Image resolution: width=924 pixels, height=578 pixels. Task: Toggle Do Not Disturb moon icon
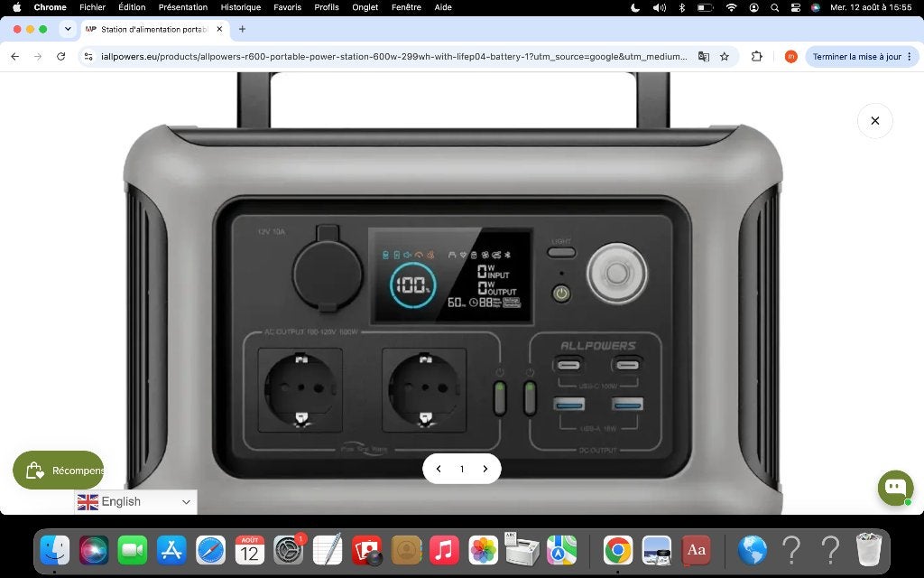coord(635,7)
